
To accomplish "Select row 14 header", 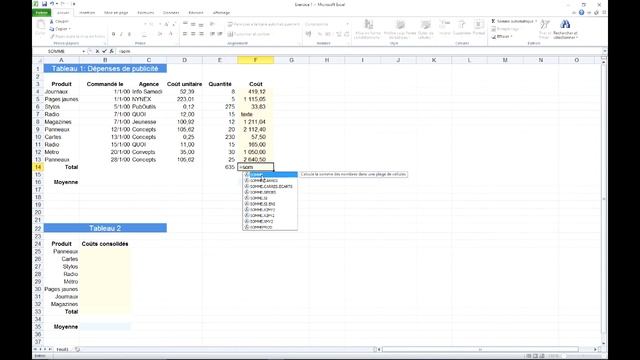I will [x=38, y=167].
